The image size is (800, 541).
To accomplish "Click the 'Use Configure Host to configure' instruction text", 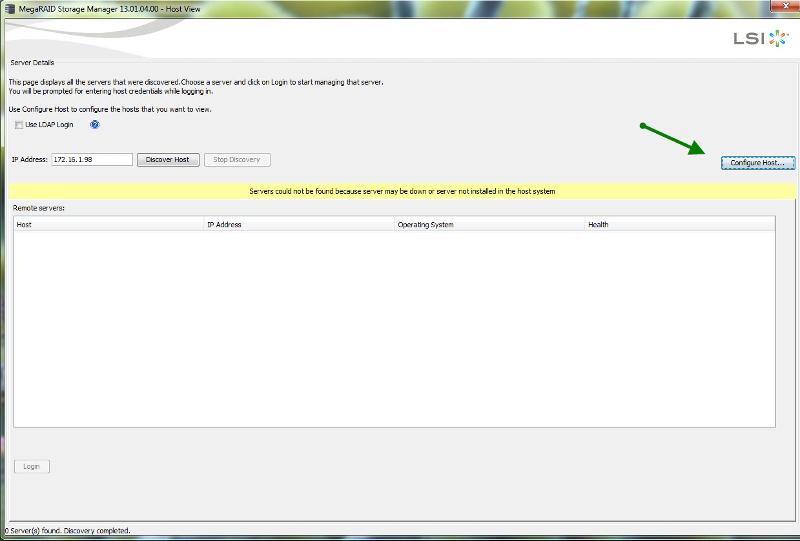I will point(110,109).
